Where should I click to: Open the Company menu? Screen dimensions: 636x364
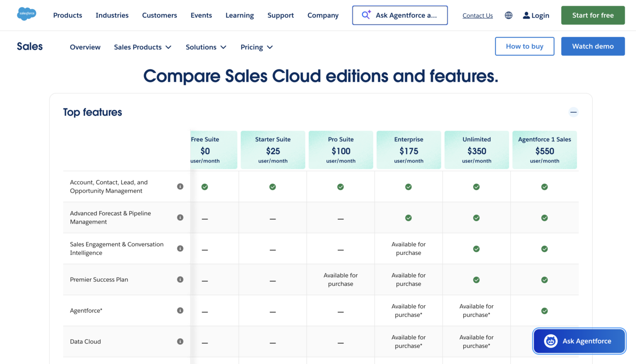pos(323,15)
